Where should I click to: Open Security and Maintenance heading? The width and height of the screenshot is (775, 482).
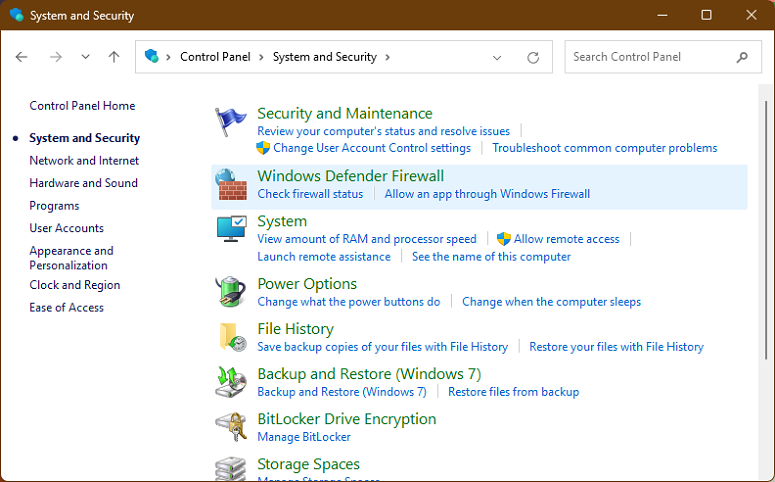tap(345, 114)
